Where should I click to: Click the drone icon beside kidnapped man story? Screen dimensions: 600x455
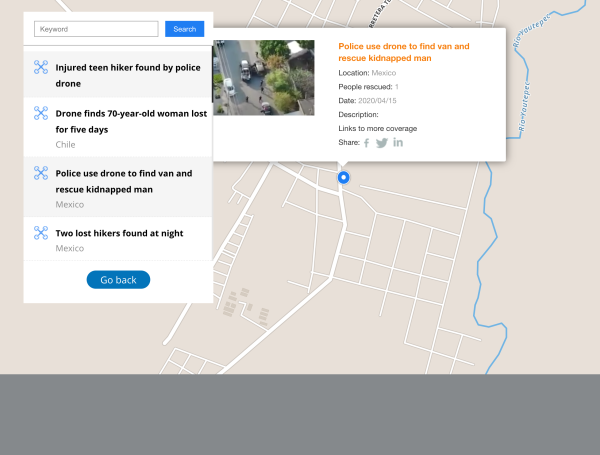41,173
